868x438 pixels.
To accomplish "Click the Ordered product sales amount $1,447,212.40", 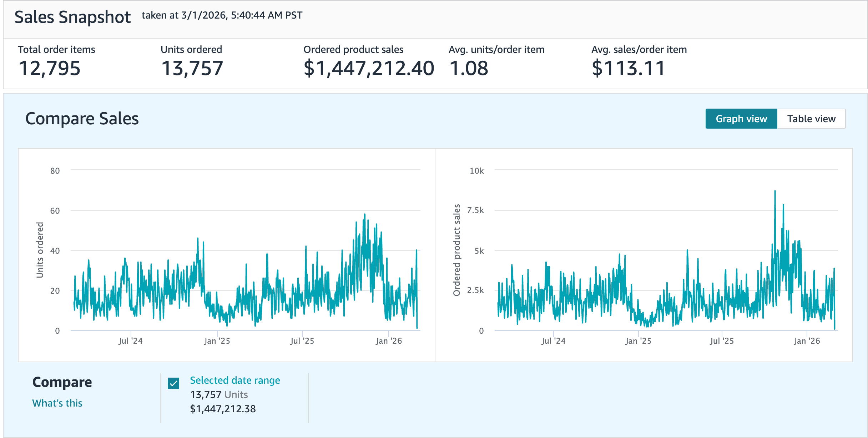I will (x=368, y=68).
